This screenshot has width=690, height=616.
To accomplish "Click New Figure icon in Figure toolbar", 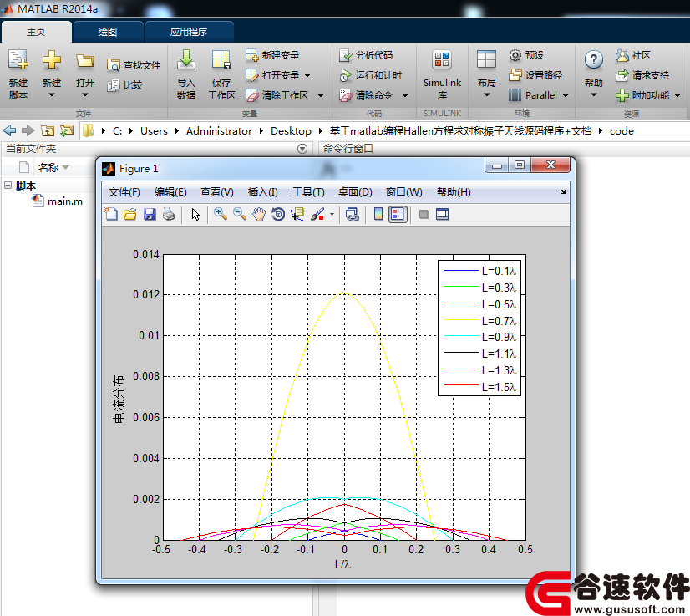I will pos(111,215).
